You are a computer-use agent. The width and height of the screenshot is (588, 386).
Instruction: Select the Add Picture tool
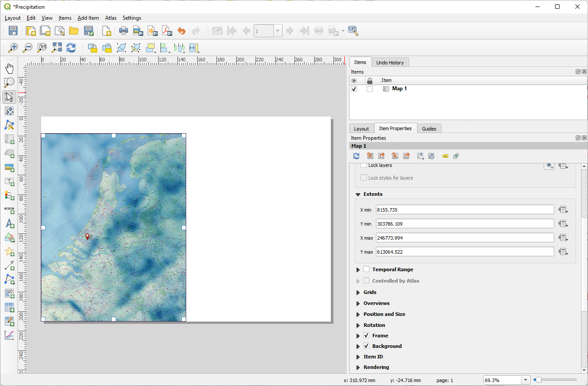9,168
